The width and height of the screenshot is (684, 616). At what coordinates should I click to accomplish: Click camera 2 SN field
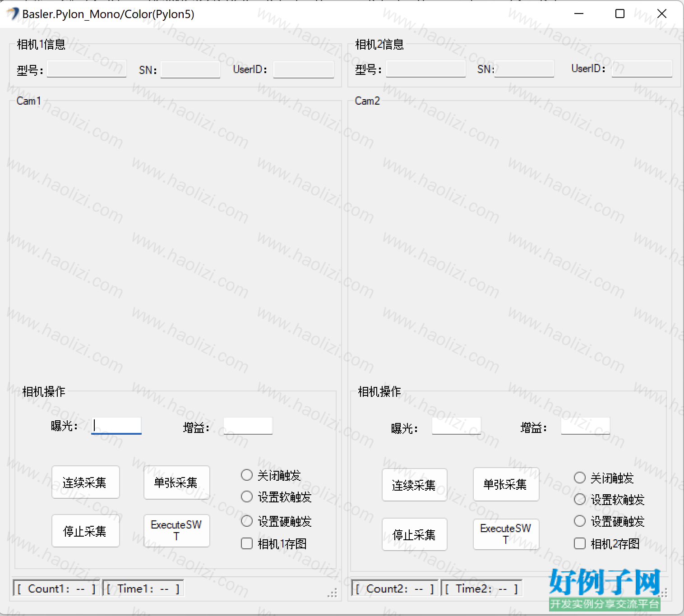524,69
